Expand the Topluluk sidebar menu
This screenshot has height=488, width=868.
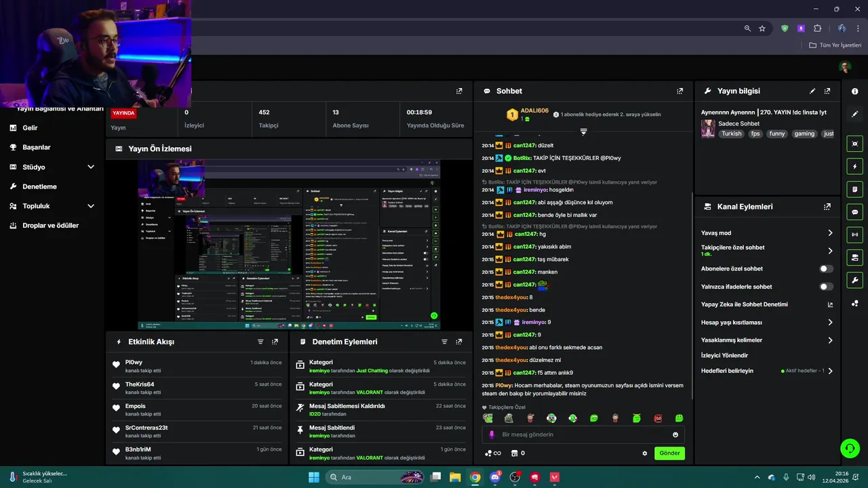(91, 206)
